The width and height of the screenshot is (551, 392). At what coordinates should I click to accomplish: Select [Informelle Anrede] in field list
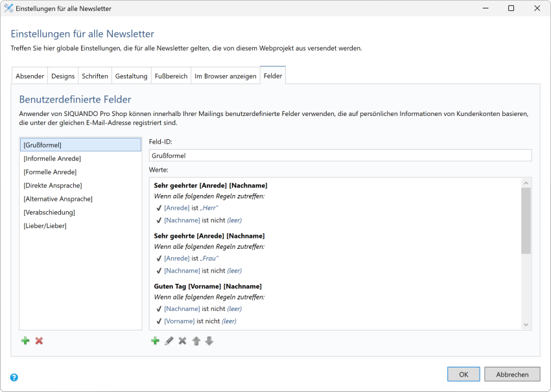pos(53,159)
